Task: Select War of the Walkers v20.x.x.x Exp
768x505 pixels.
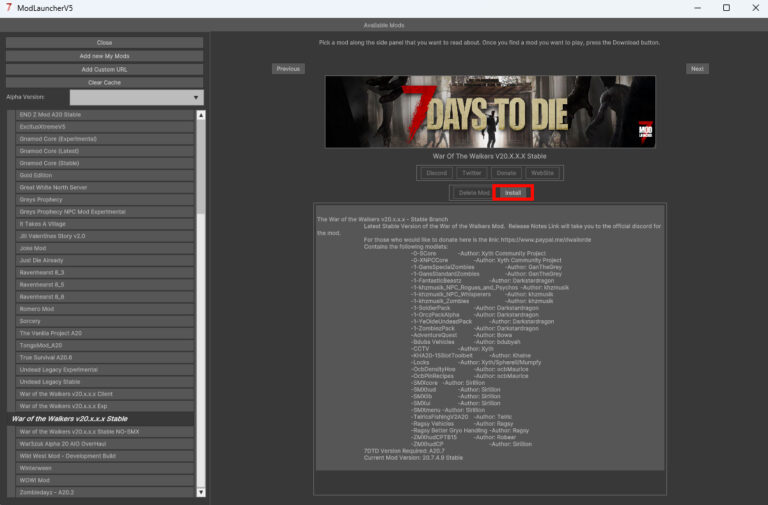Action: point(105,406)
